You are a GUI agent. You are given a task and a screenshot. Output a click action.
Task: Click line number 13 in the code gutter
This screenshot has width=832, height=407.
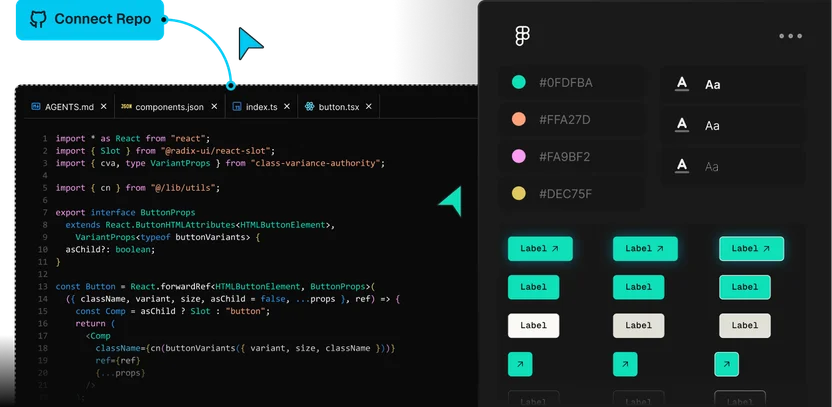tap(43, 287)
